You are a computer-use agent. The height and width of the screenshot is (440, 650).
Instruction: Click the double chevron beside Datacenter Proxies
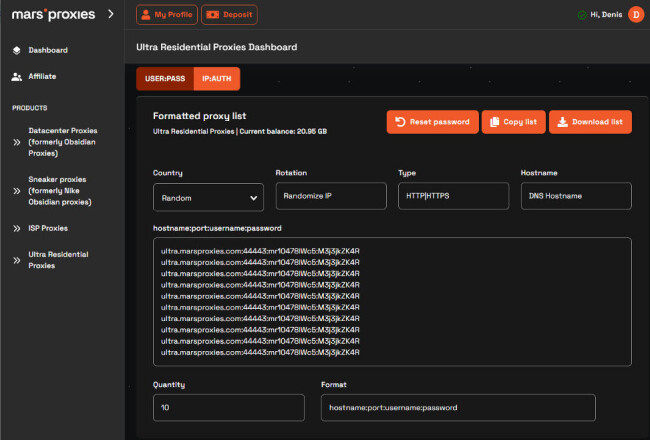(16, 142)
